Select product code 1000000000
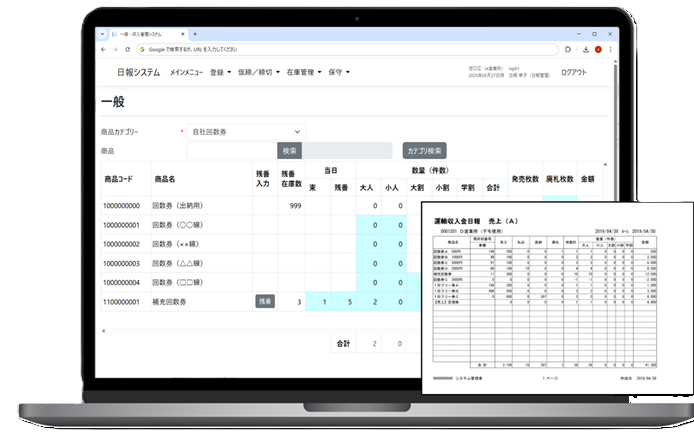The height and width of the screenshot is (433, 694). pyautogui.click(x=121, y=206)
